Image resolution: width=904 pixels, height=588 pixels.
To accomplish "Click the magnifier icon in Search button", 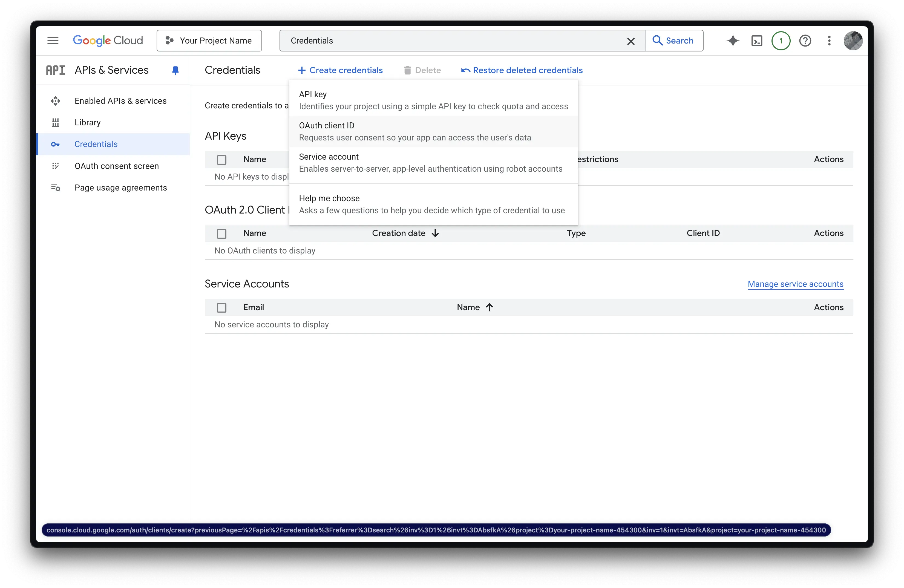I will pyautogui.click(x=657, y=40).
